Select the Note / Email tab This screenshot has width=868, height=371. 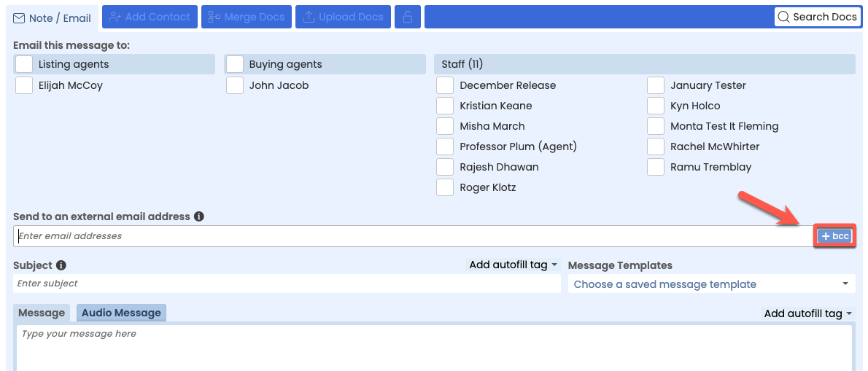(x=52, y=17)
